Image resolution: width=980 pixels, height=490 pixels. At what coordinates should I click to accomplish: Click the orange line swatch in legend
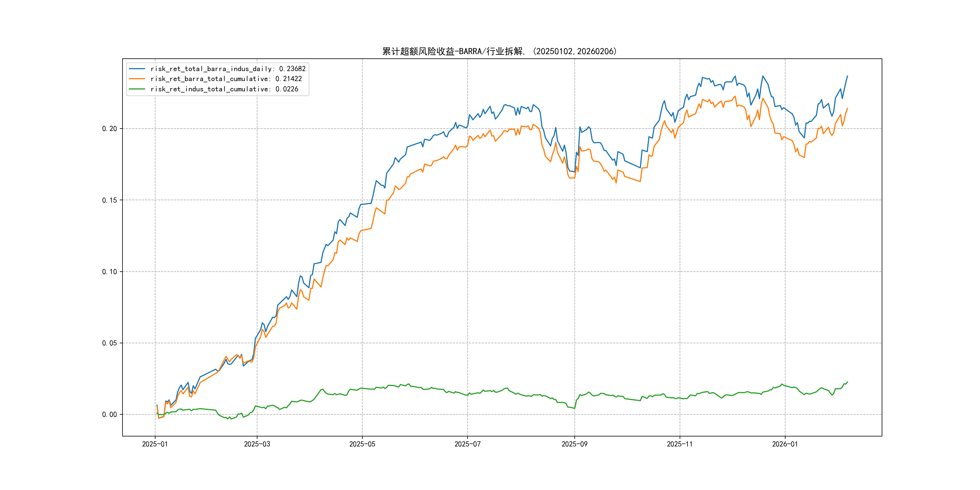(x=137, y=79)
